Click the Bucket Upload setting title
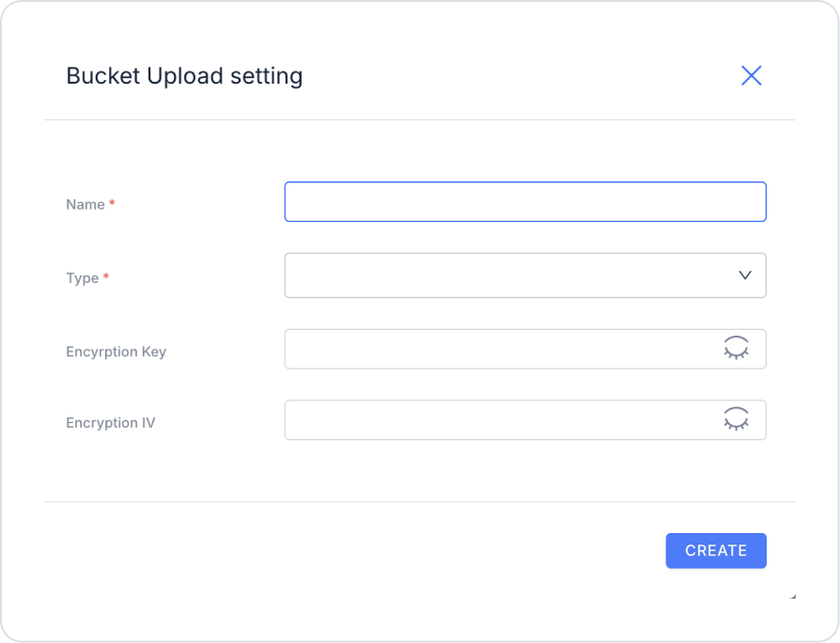 coord(184,76)
